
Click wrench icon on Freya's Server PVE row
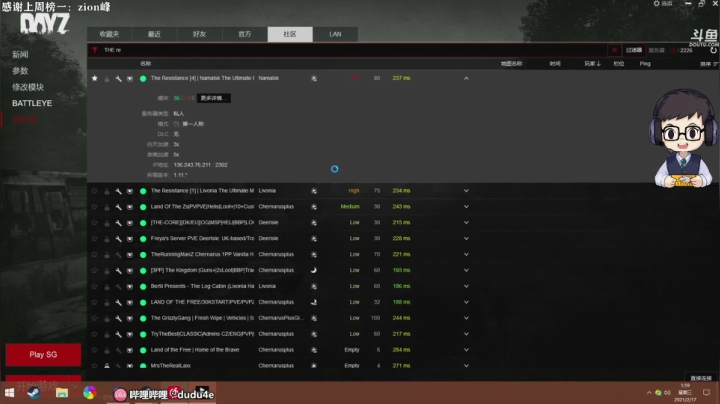[118, 239]
